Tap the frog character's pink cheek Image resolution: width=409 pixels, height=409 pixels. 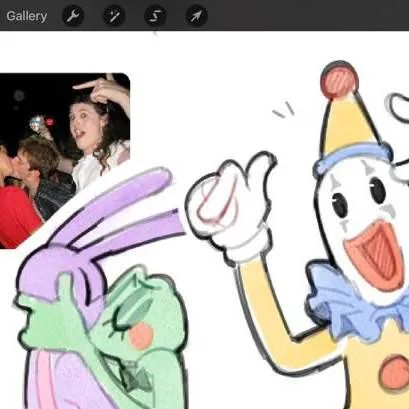pyautogui.click(x=141, y=336)
